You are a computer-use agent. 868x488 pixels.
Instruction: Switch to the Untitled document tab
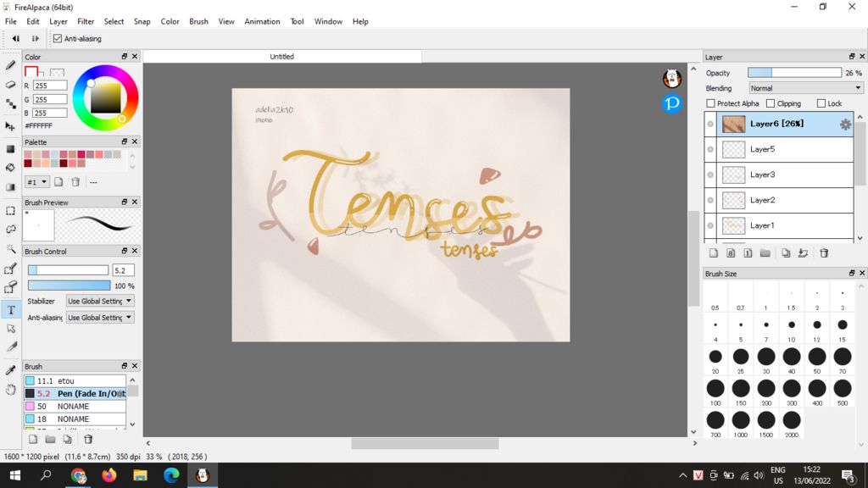281,57
